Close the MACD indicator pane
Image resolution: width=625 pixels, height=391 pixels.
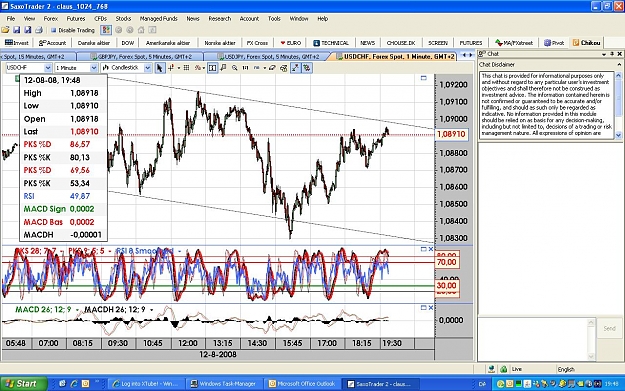[x=430, y=308]
